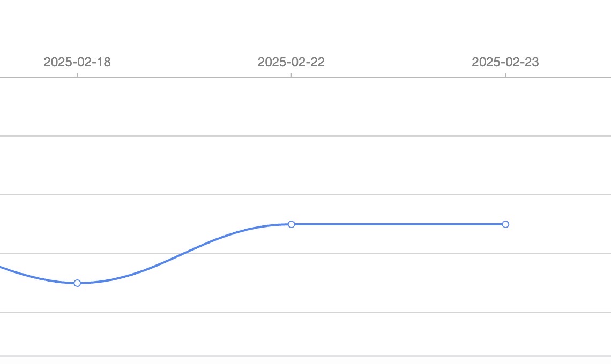The width and height of the screenshot is (611, 364).
Task: Click the 2025-02-18 axis date label
Action: click(77, 62)
